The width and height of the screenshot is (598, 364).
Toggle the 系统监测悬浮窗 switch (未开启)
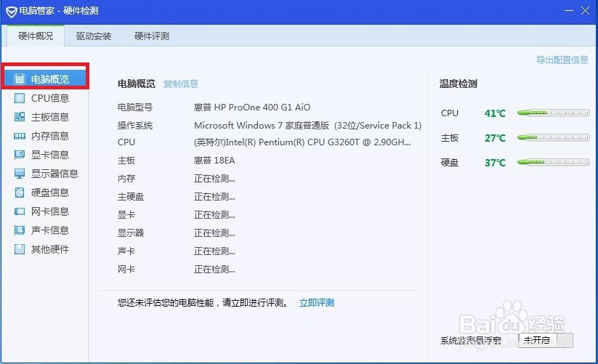(546, 340)
